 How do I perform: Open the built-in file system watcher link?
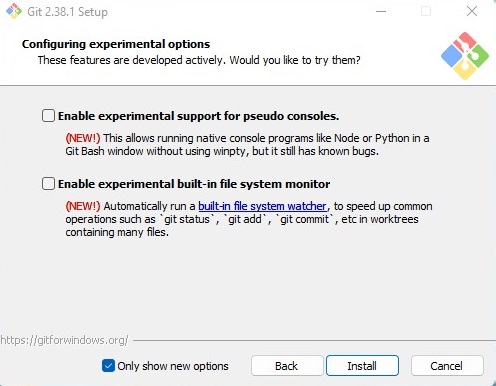pos(262,206)
